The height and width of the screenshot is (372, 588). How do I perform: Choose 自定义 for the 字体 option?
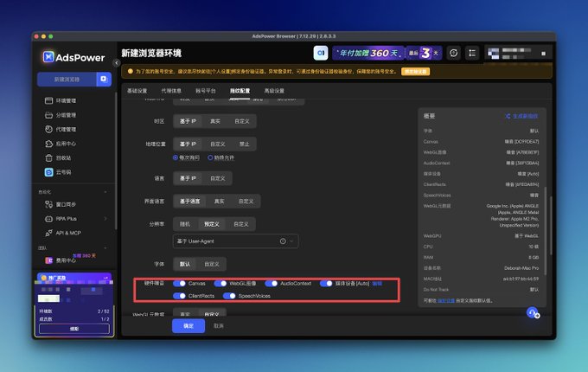(212, 264)
